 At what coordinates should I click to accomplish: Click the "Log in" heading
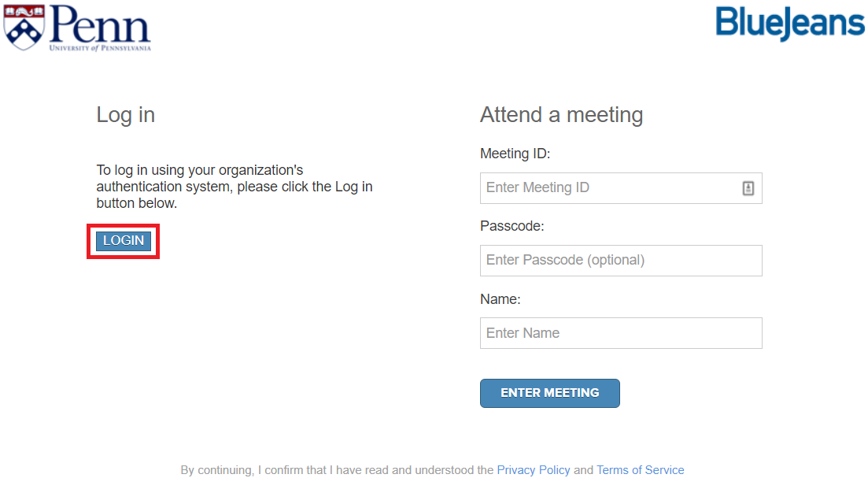tap(125, 115)
